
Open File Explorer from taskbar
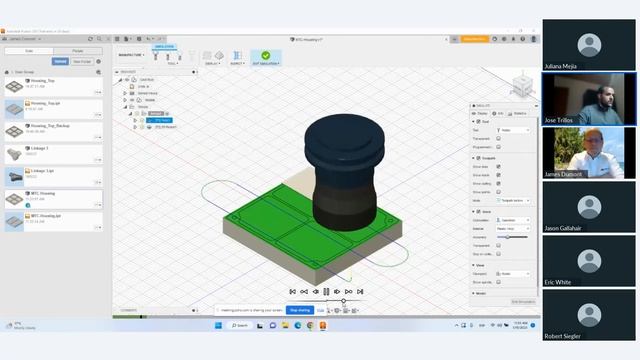point(285,325)
